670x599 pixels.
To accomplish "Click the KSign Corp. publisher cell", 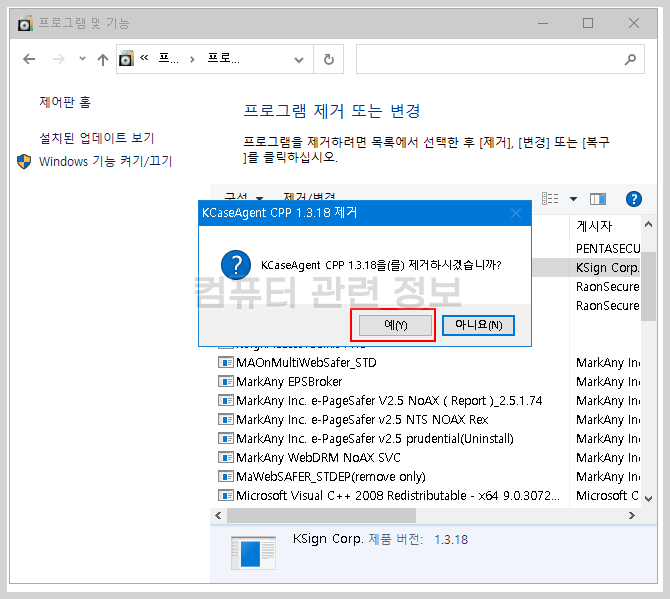I will click(x=608, y=267).
